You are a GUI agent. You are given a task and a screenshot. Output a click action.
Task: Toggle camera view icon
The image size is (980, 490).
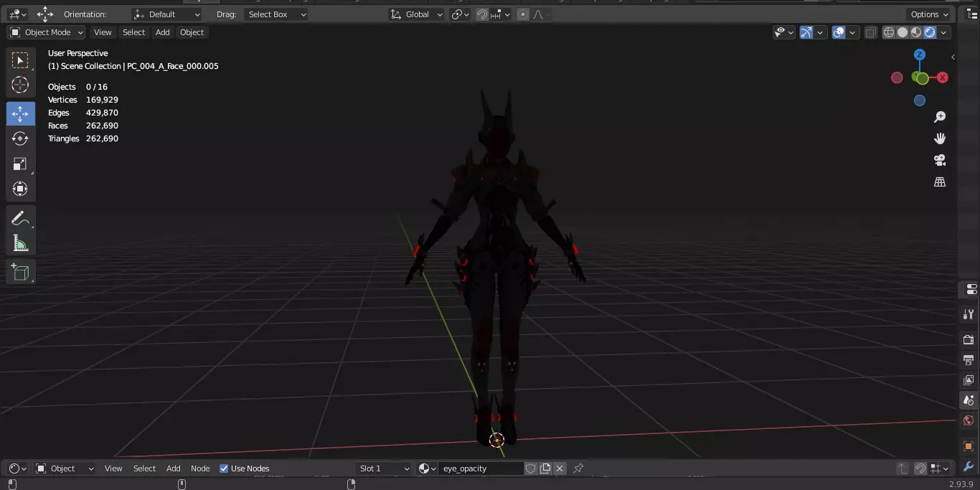pyautogui.click(x=940, y=160)
